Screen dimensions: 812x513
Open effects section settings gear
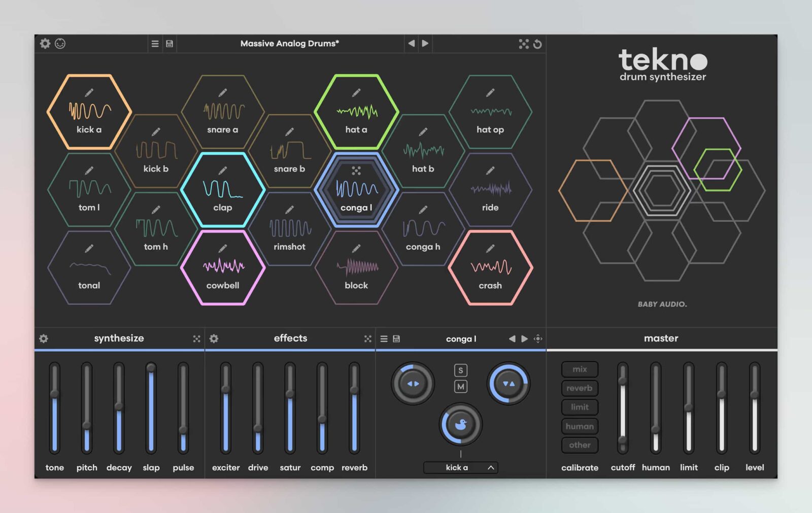coord(214,338)
